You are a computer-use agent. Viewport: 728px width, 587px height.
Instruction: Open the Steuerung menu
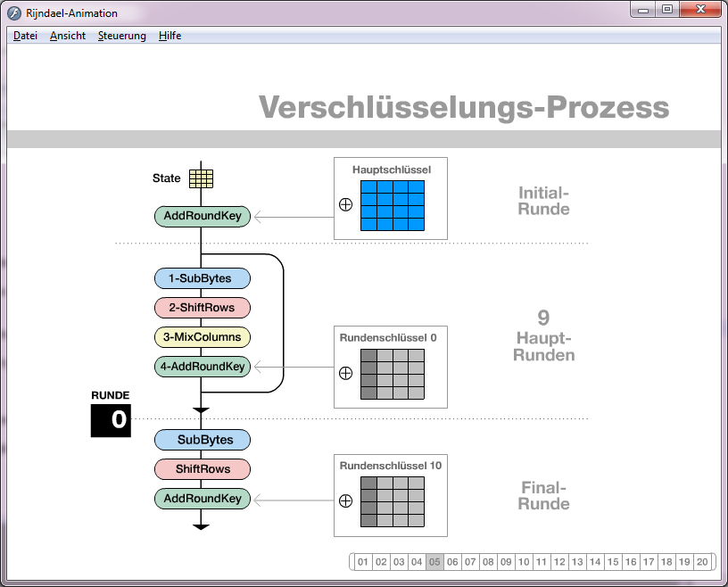click(121, 36)
